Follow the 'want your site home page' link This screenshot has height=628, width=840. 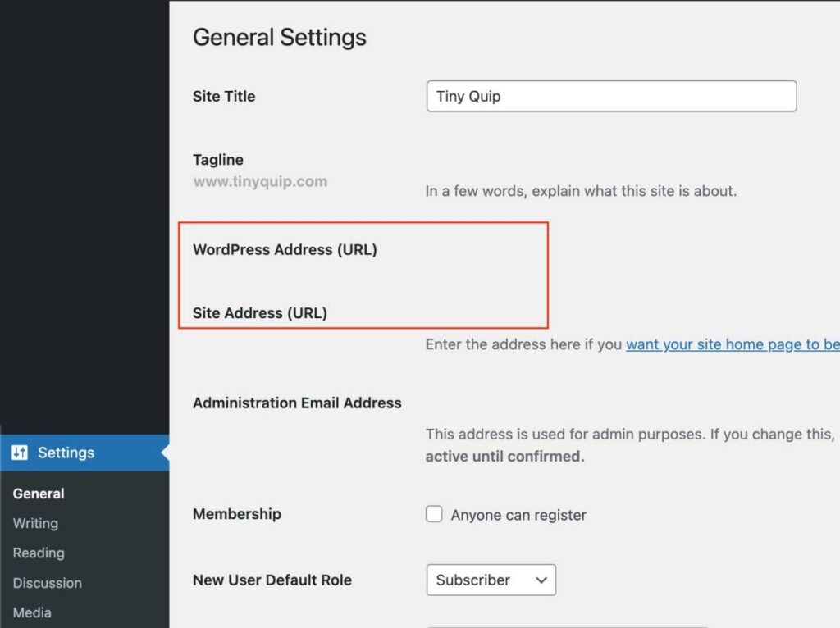click(732, 344)
